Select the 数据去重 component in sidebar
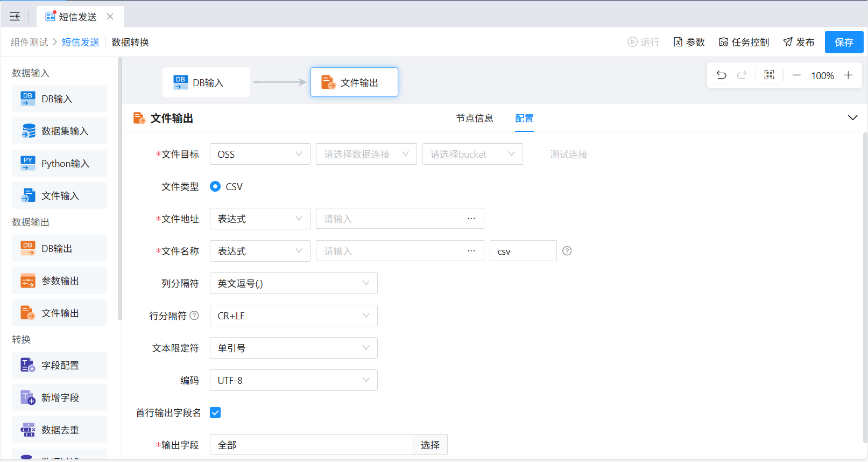 tap(59, 430)
